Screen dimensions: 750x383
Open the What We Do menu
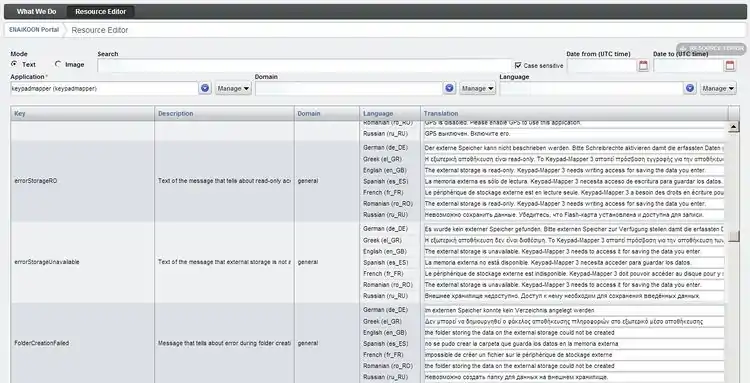[x=36, y=11]
